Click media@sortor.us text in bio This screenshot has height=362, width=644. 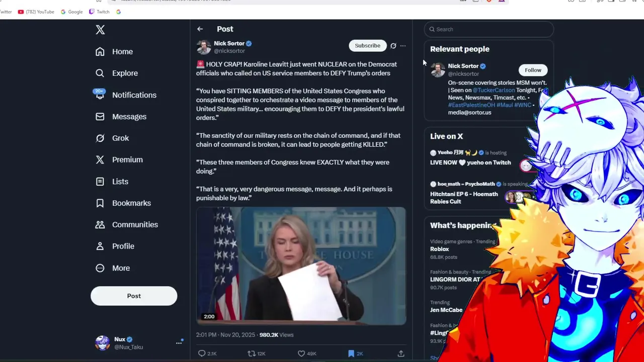(469, 113)
